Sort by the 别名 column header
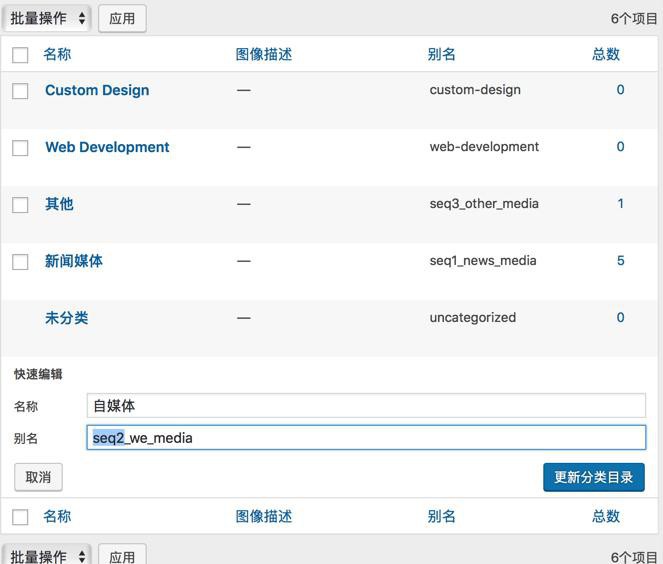Viewport: 663px width, 564px height. click(x=441, y=54)
